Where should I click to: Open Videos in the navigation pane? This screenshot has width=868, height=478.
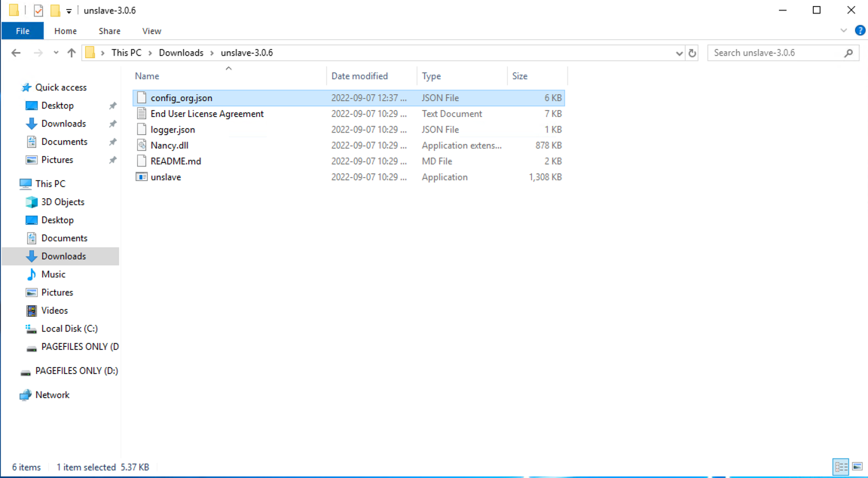tap(54, 311)
